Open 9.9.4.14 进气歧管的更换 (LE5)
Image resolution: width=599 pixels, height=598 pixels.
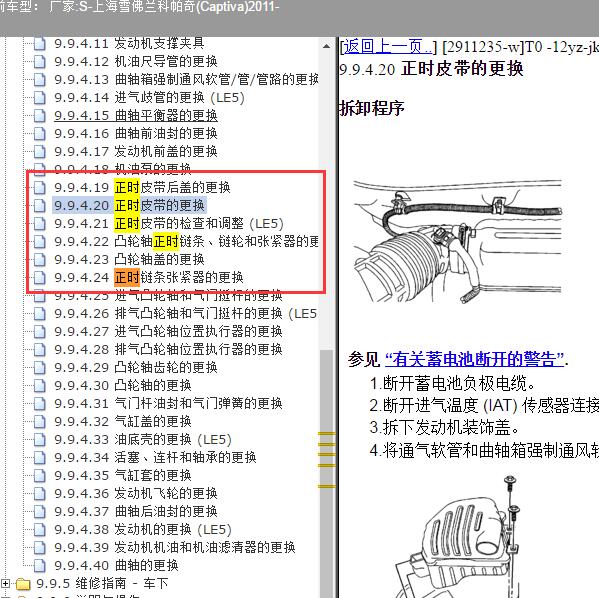click(x=149, y=97)
